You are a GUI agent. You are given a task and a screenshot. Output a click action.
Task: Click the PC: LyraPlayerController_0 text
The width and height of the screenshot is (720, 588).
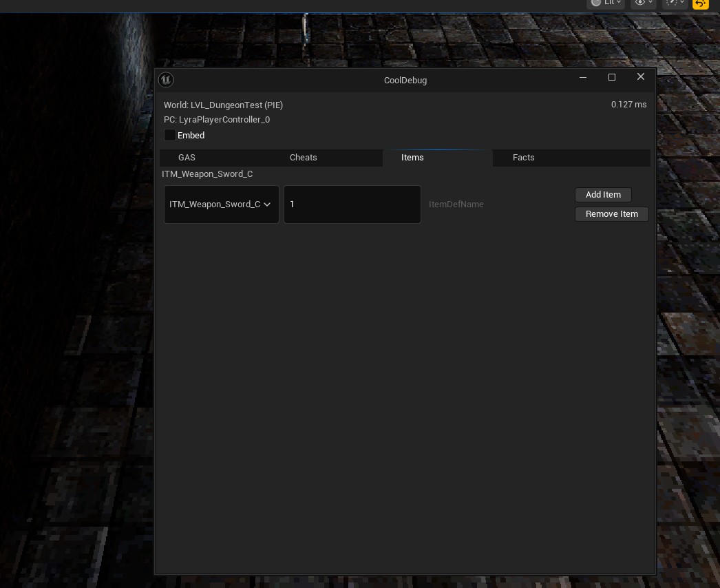[217, 119]
